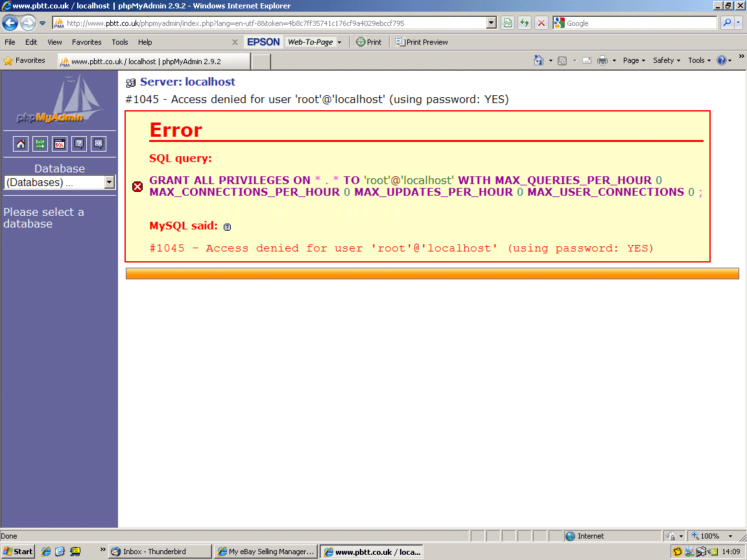This screenshot has height=560, width=747.
Task: Click the EPSON Print Preview button
Action: pyautogui.click(x=422, y=42)
